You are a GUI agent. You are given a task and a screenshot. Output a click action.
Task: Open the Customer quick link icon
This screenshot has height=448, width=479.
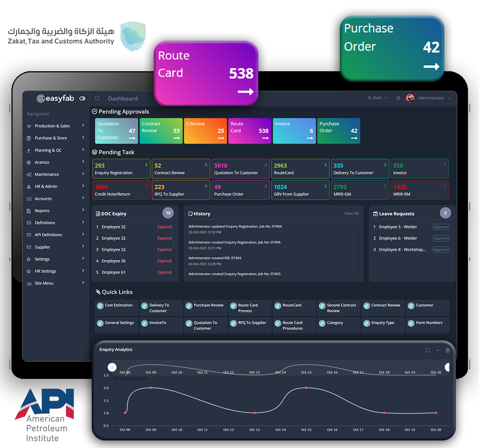(x=411, y=305)
